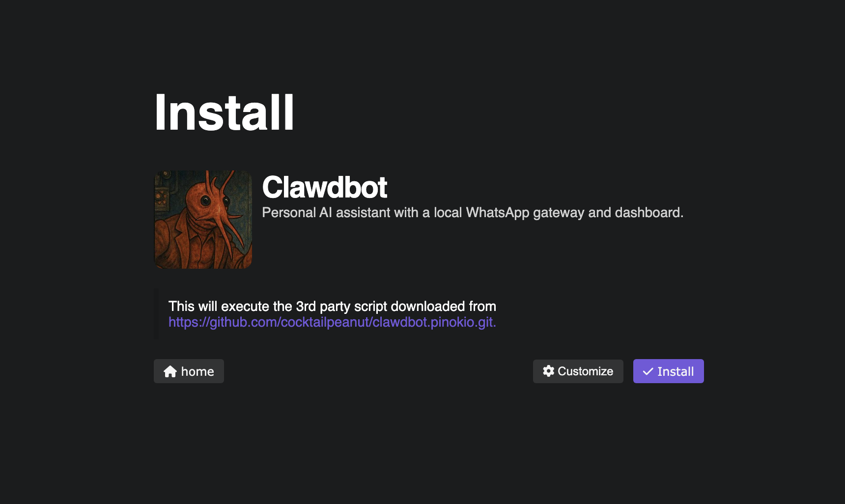Click the word WhatsApp in the description

click(497, 213)
